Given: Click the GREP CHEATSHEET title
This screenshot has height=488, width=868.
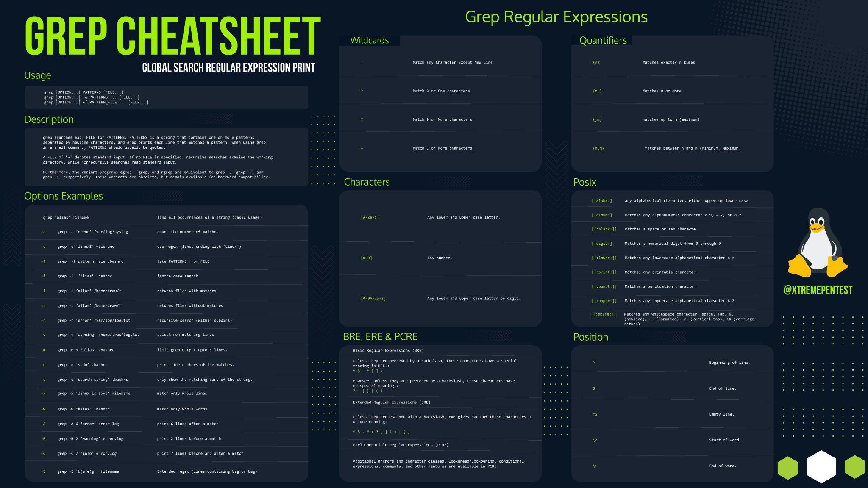Looking at the screenshot, I should (172, 36).
